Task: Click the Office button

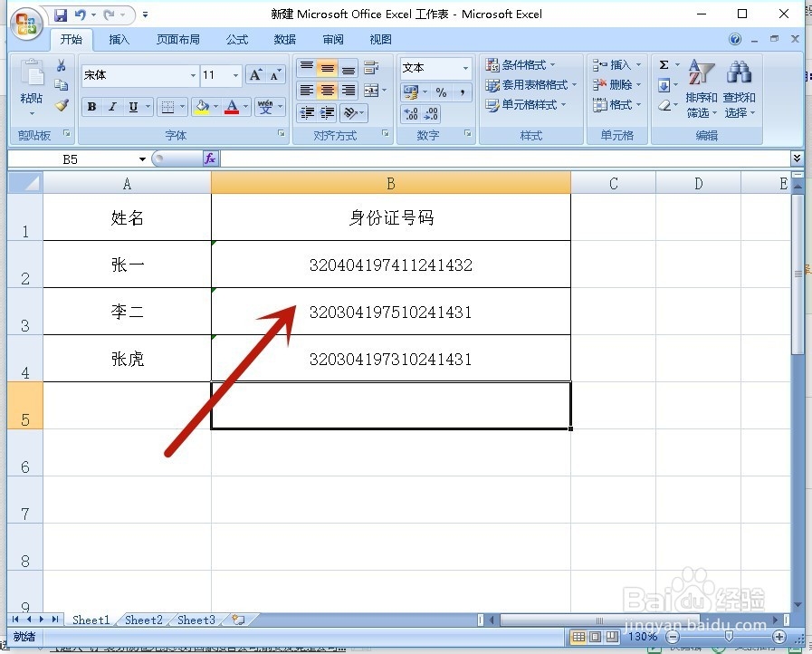Action: (x=25, y=24)
